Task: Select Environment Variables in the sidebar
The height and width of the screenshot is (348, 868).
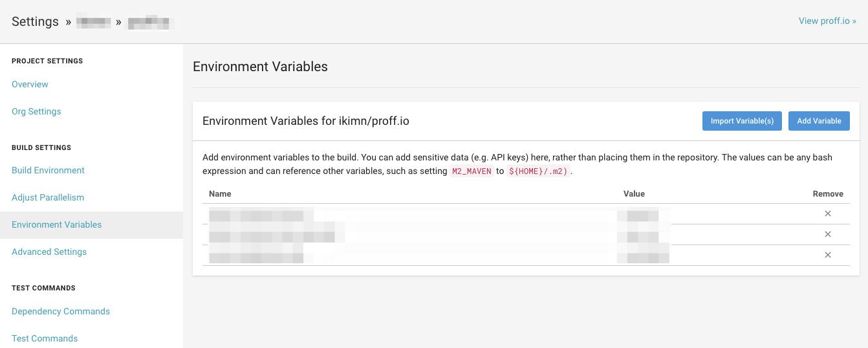Action: click(56, 224)
